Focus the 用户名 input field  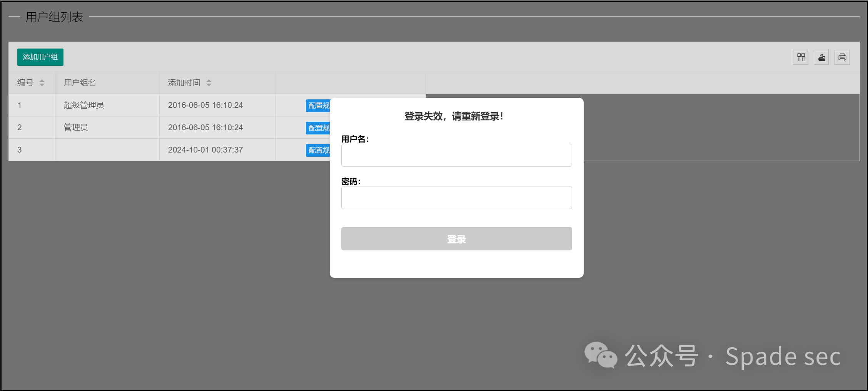456,155
